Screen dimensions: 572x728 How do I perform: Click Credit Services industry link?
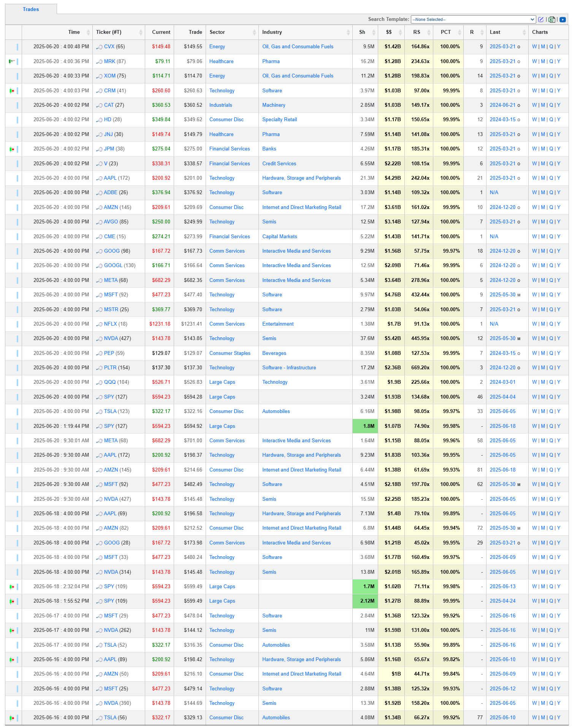(279, 164)
